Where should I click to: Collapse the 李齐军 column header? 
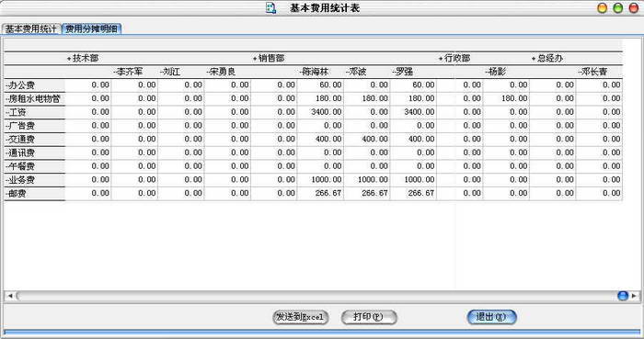coord(128,72)
